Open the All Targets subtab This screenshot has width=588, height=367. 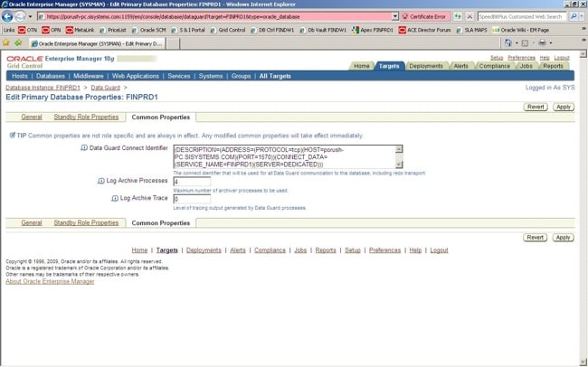[x=275, y=76]
